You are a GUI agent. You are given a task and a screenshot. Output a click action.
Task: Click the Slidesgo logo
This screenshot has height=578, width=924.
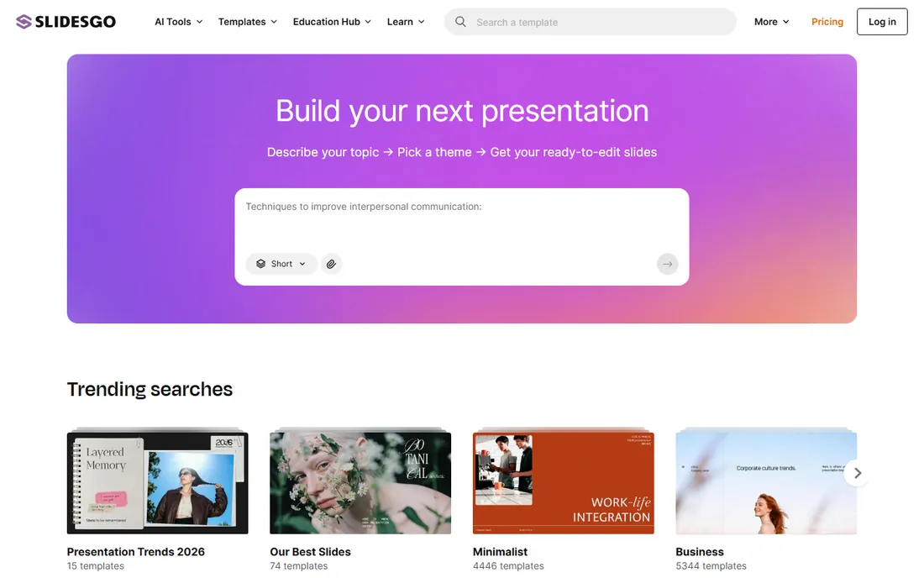pos(66,22)
